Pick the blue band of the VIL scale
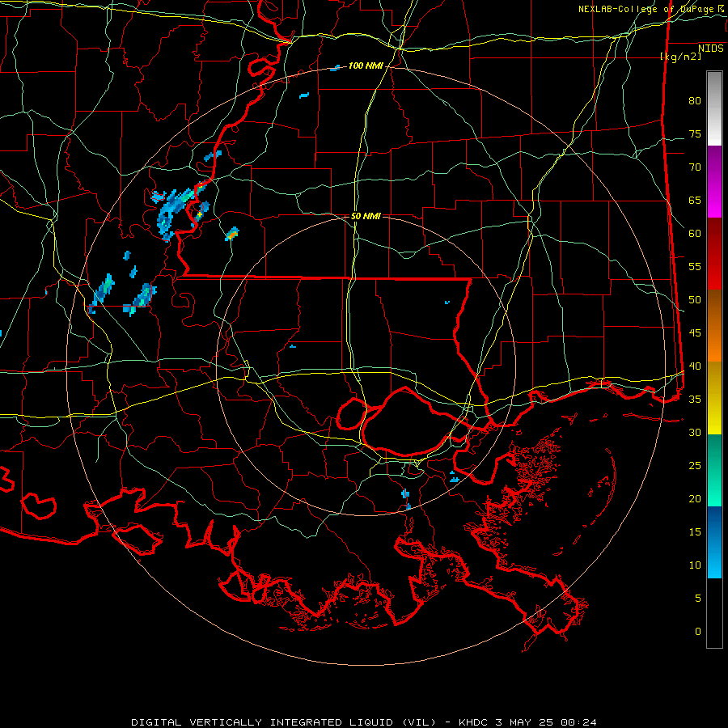Screen dimensions: 728x728 point(714,542)
